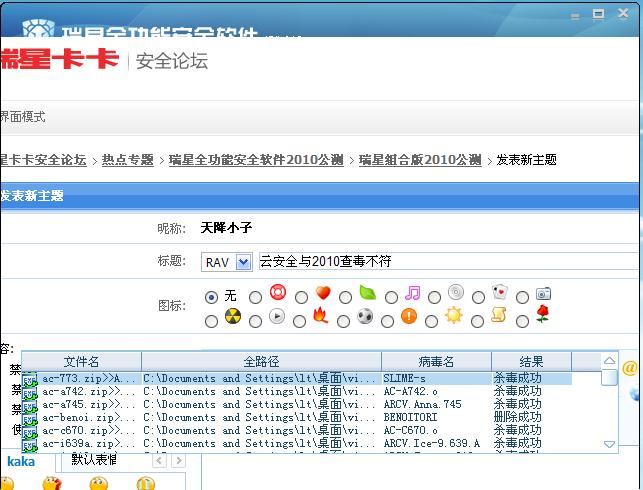Image resolution: width=643 pixels, height=490 pixels.
Task: Choose the green leaf icon radio button
Action: tap(345, 297)
